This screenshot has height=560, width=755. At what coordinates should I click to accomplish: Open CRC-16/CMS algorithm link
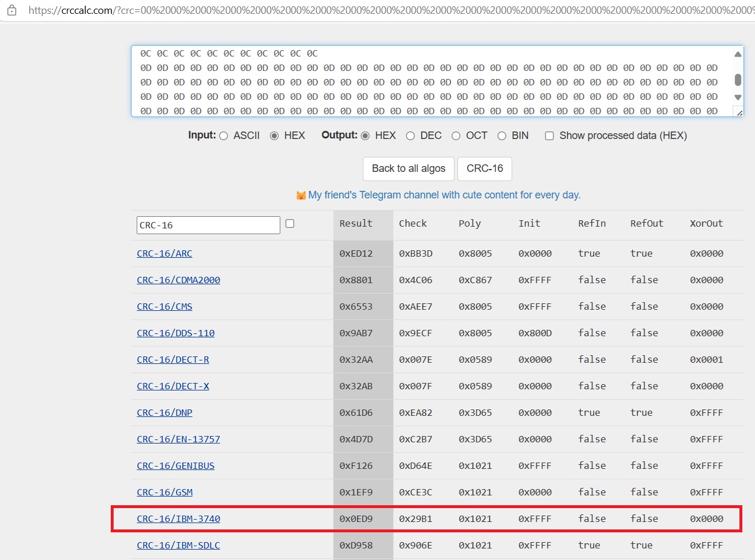click(164, 306)
